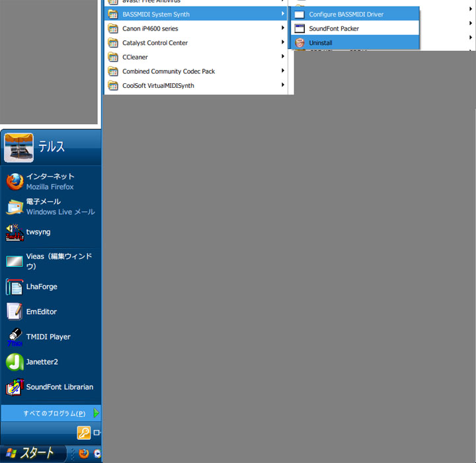Viewport: 476px width, 463px height.
Task: Expand CoolSoft VirtualMIDISynth submenu arrow
Action: tap(283, 85)
